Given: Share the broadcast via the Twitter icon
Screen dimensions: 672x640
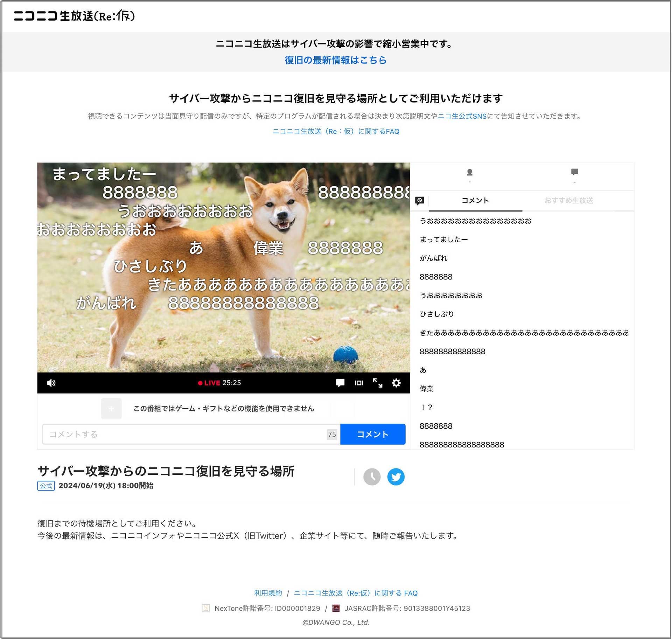Looking at the screenshot, I should click(x=396, y=476).
